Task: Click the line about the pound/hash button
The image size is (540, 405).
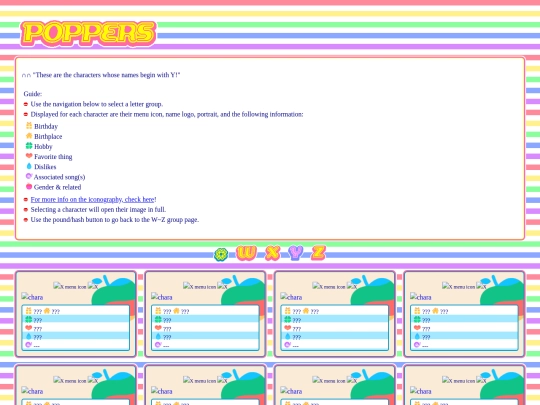Action: pos(115,219)
